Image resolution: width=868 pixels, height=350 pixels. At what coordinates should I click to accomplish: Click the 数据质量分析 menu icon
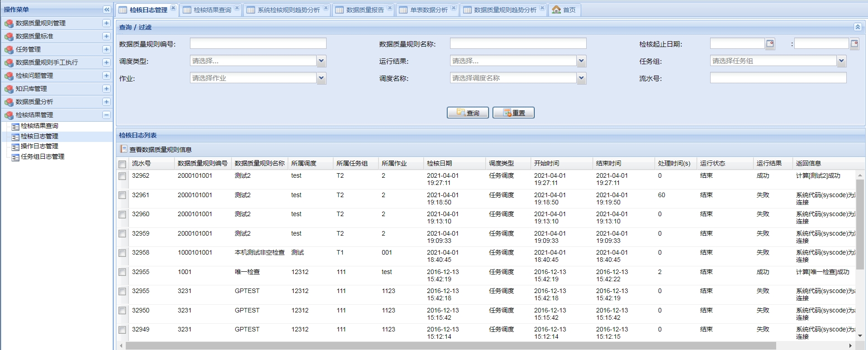9,102
